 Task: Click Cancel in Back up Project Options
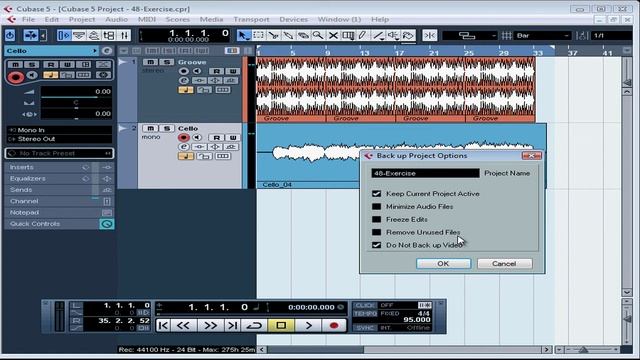(504, 264)
